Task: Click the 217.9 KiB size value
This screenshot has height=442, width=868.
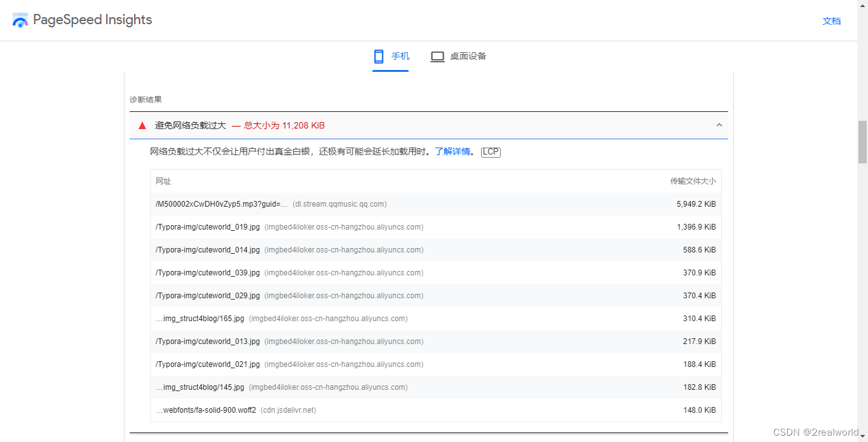Action: 700,342
